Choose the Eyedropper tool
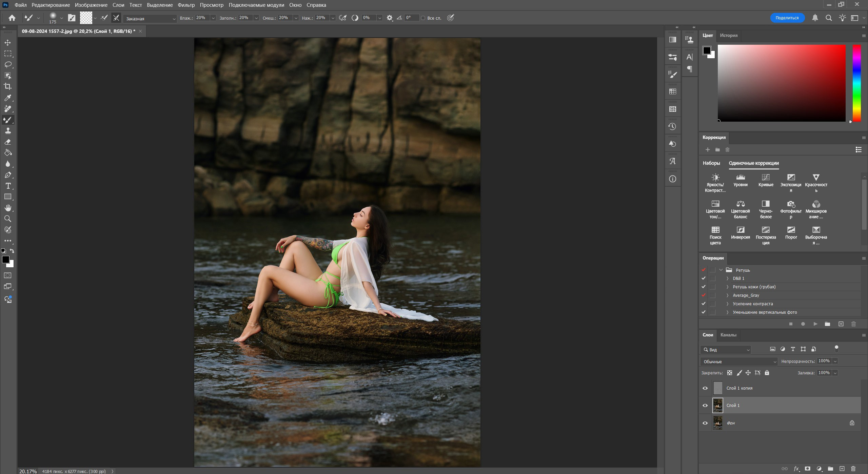The width and height of the screenshot is (868, 474). coord(8,98)
